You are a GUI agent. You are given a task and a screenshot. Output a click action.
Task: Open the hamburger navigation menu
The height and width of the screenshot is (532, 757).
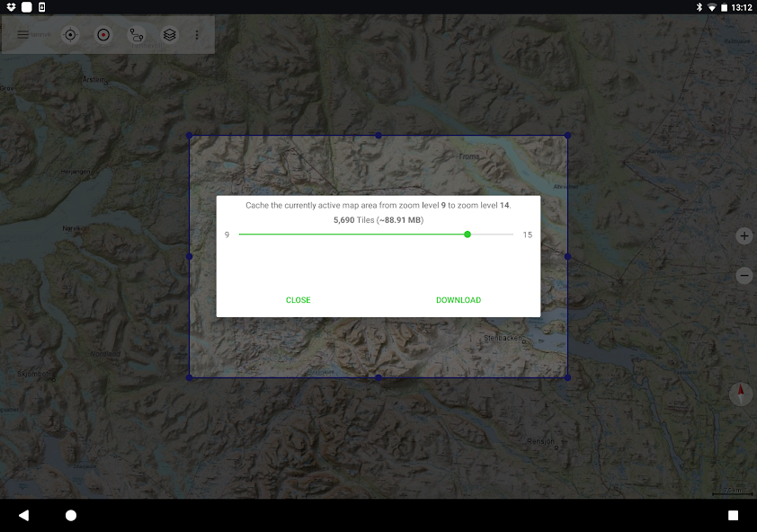(23, 35)
